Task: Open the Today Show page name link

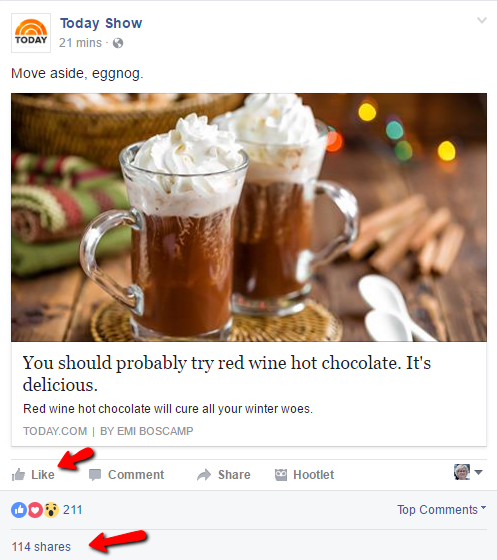Action: 101,23
